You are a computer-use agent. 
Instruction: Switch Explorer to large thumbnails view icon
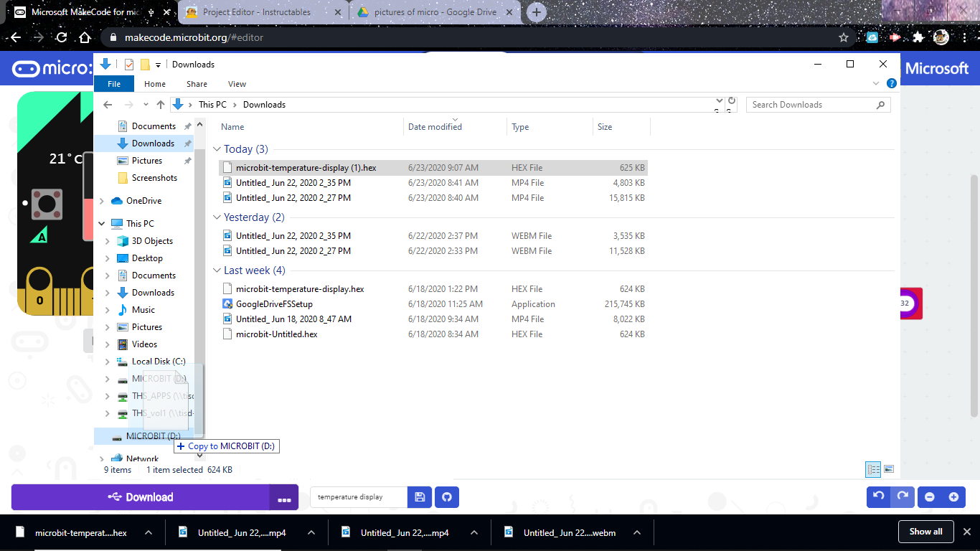pyautogui.click(x=889, y=468)
